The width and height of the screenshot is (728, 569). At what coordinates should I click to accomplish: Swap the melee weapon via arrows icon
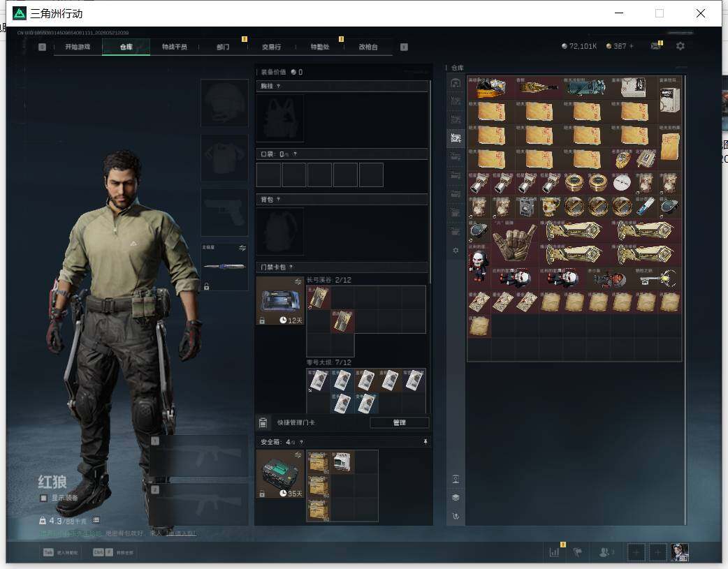coord(242,248)
